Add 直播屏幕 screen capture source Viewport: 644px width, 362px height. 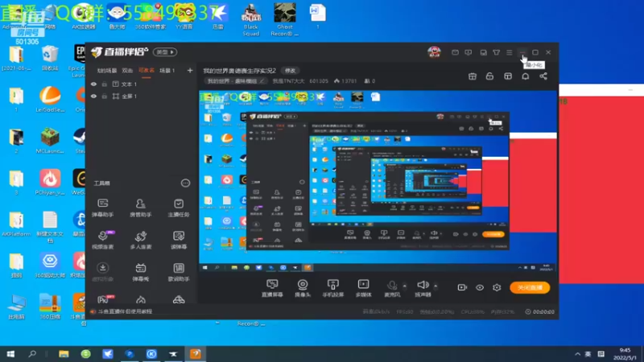pyautogui.click(x=272, y=288)
